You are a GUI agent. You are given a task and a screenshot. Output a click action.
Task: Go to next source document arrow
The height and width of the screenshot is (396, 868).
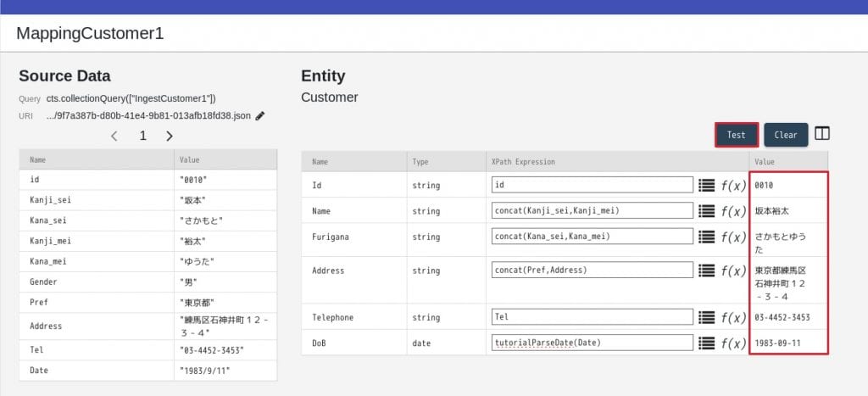point(170,136)
